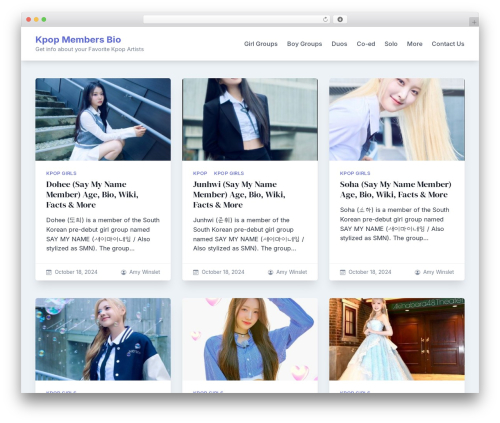Click author avatar icon on Soha post
Image resolution: width=500 pixels, height=423 pixels.
(x=417, y=272)
